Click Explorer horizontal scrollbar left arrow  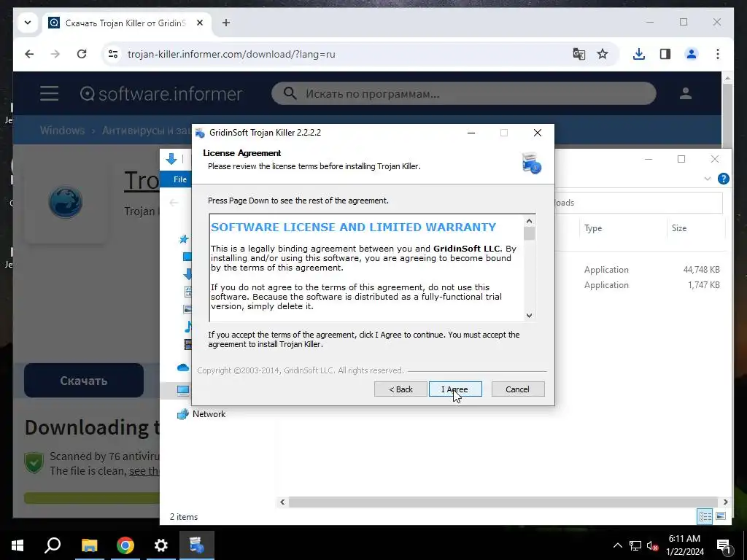coord(282,502)
